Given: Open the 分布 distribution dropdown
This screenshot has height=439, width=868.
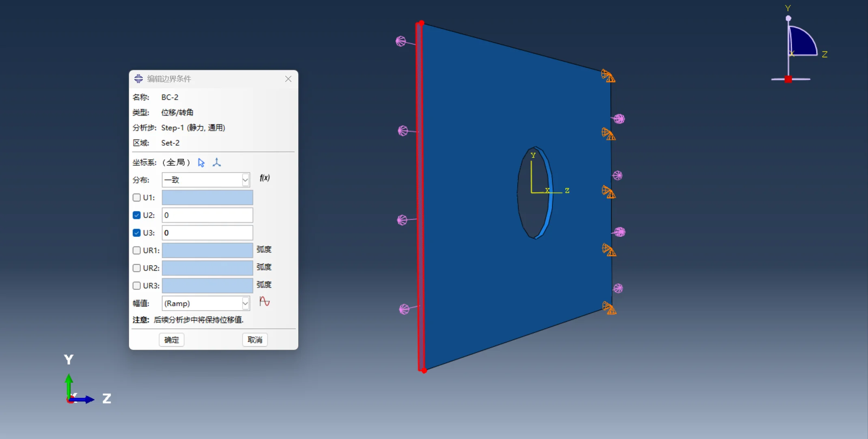Looking at the screenshot, I should (x=206, y=180).
